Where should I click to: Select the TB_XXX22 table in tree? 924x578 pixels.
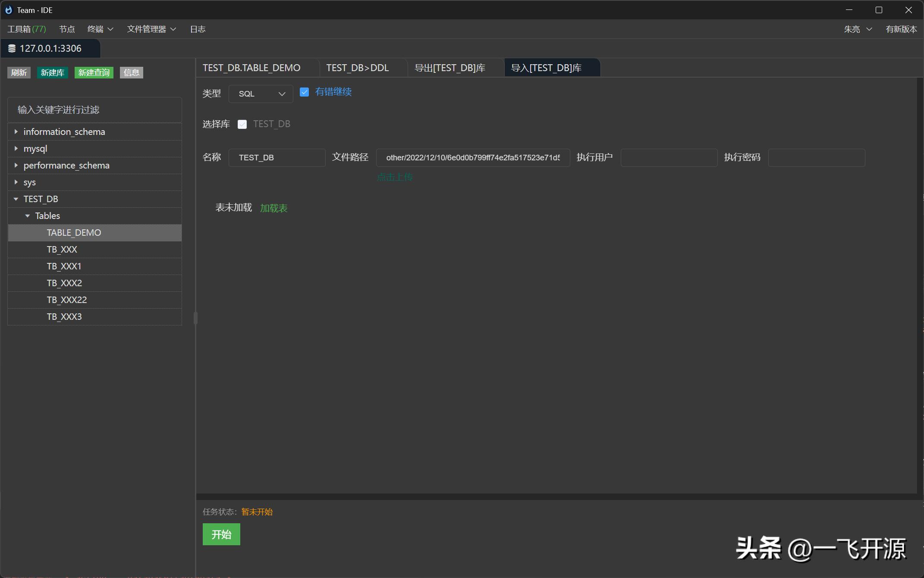click(x=67, y=300)
